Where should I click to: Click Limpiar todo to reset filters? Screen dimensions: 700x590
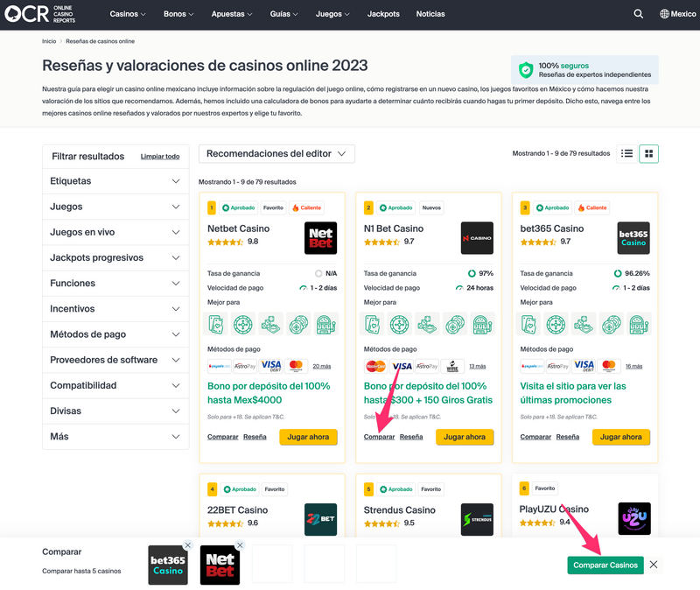coord(160,157)
